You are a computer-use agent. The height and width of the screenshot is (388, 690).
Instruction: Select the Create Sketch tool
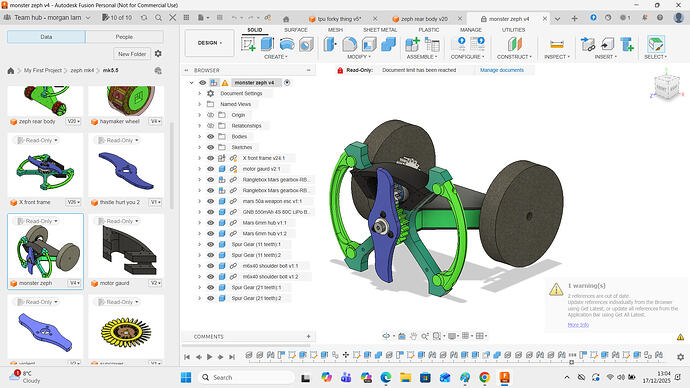tap(249, 44)
